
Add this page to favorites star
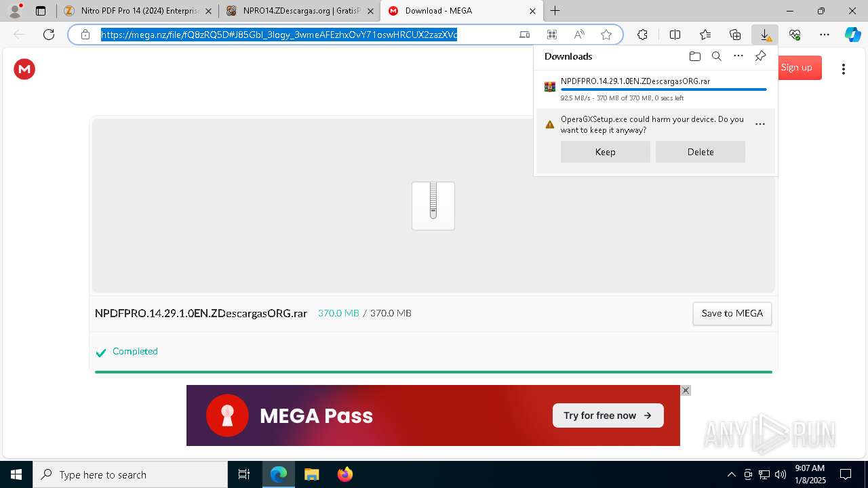point(606,35)
